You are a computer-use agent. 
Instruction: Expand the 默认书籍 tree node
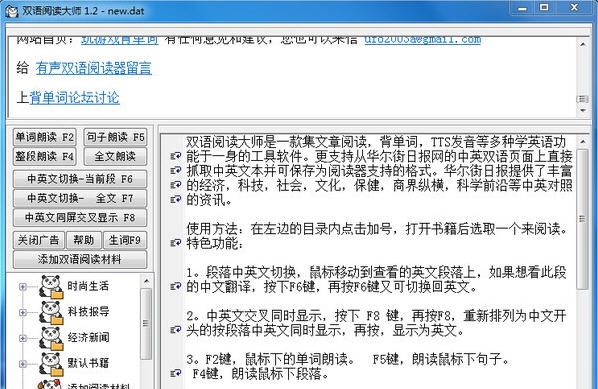click(x=23, y=363)
